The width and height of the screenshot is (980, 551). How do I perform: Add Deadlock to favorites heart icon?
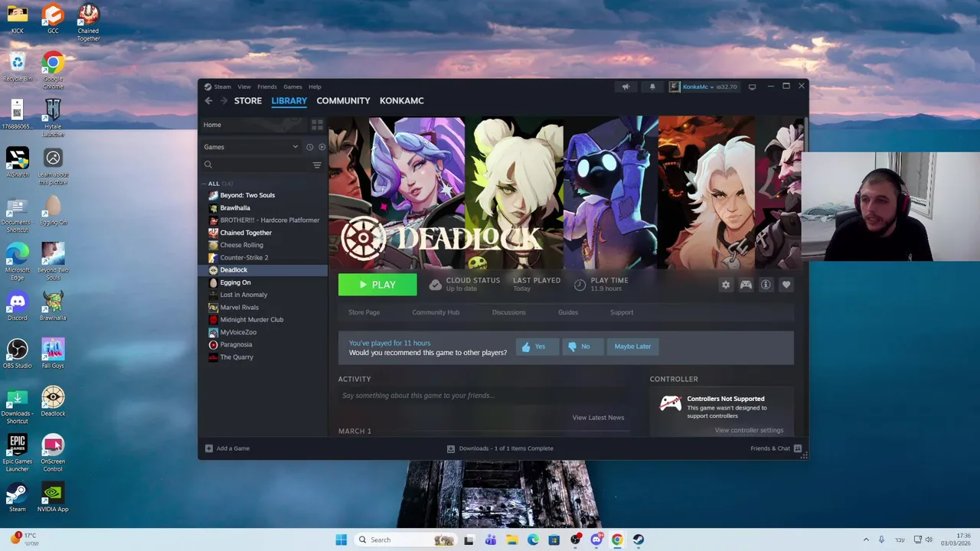point(786,285)
